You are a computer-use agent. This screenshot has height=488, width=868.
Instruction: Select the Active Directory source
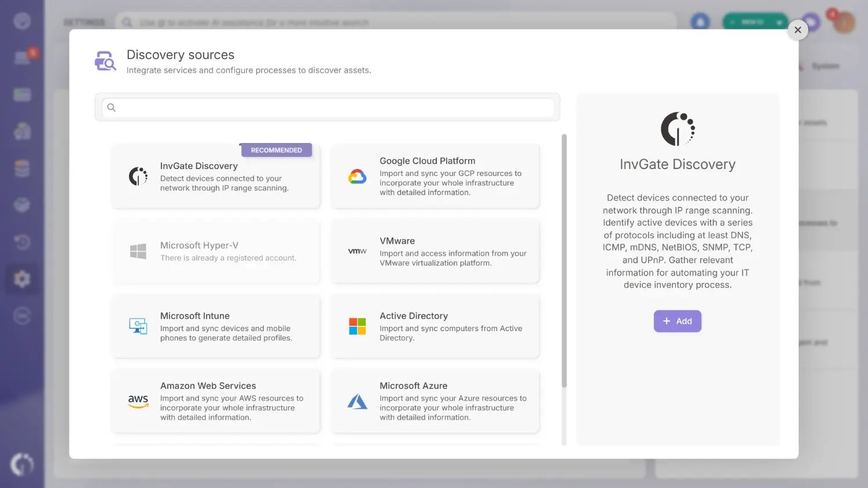[x=435, y=326]
